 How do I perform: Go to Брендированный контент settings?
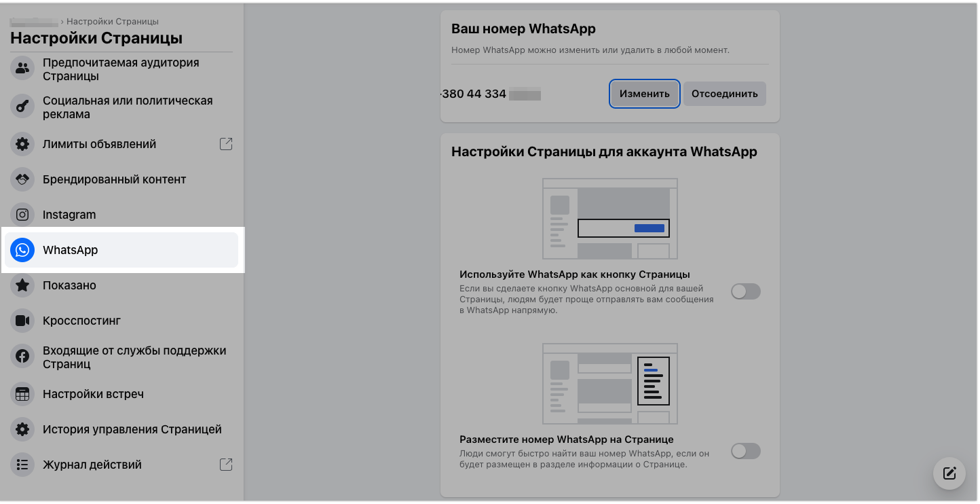click(x=121, y=179)
